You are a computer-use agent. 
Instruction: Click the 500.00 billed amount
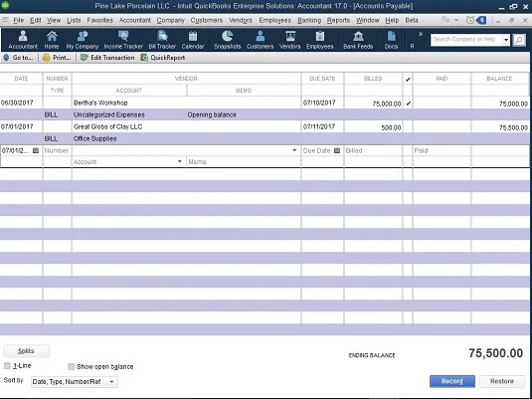[x=391, y=127]
